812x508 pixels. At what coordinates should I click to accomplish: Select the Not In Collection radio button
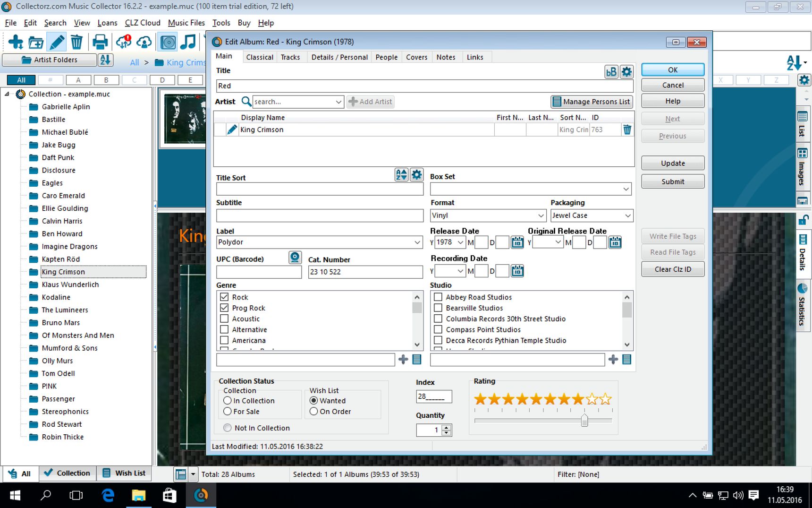pos(228,428)
